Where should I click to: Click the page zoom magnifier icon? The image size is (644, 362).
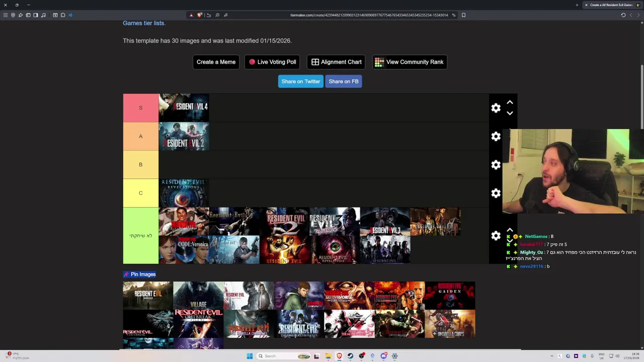pyautogui.click(x=217, y=15)
